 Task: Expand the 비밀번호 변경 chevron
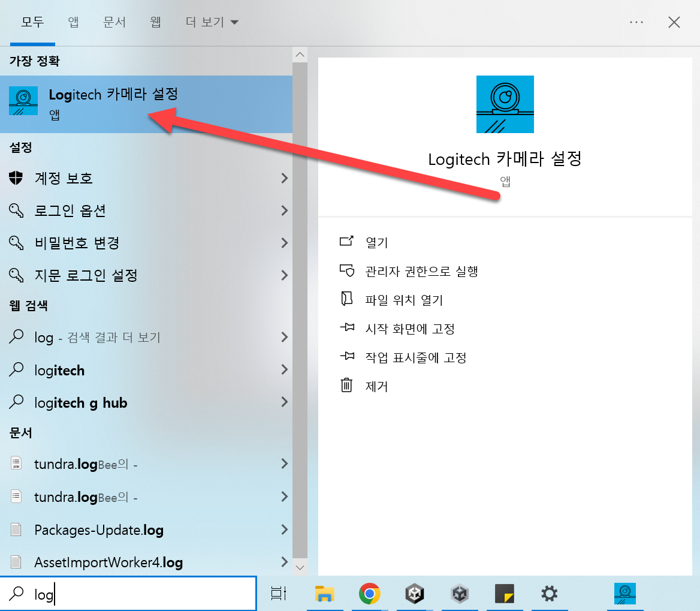coord(284,243)
